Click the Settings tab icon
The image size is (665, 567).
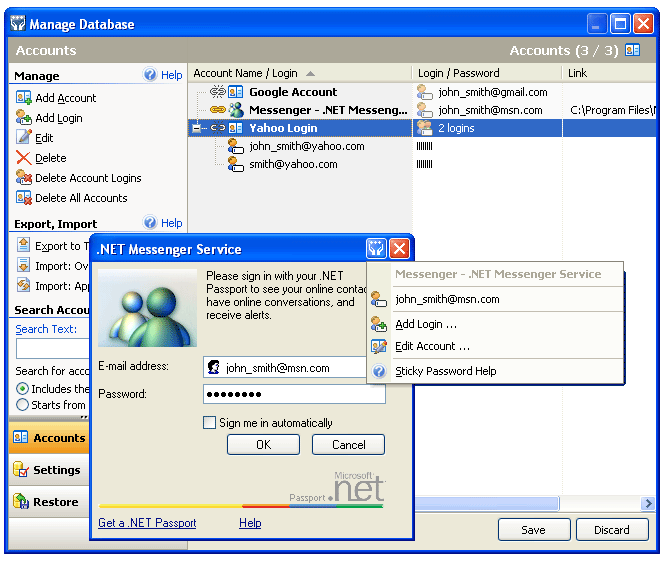(x=20, y=469)
